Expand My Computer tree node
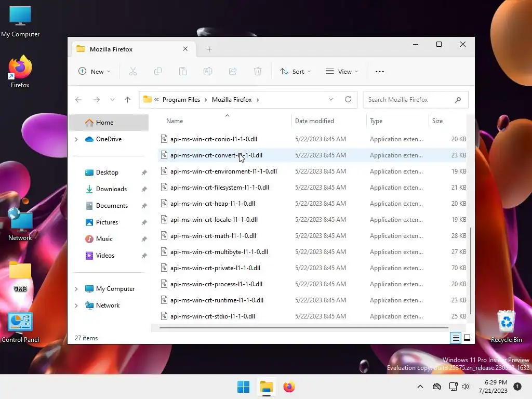 tap(76, 289)
